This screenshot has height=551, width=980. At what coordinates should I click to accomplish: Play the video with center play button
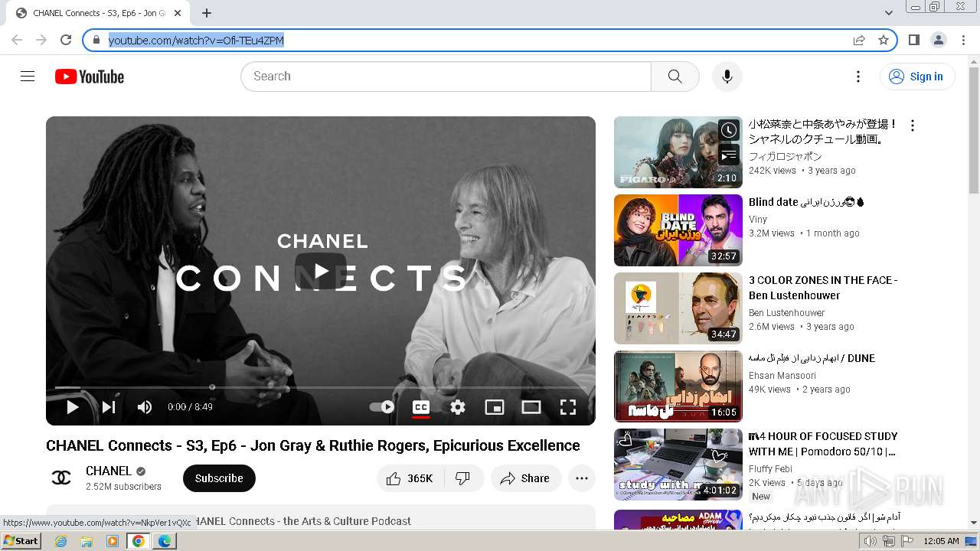click(321, 271)
